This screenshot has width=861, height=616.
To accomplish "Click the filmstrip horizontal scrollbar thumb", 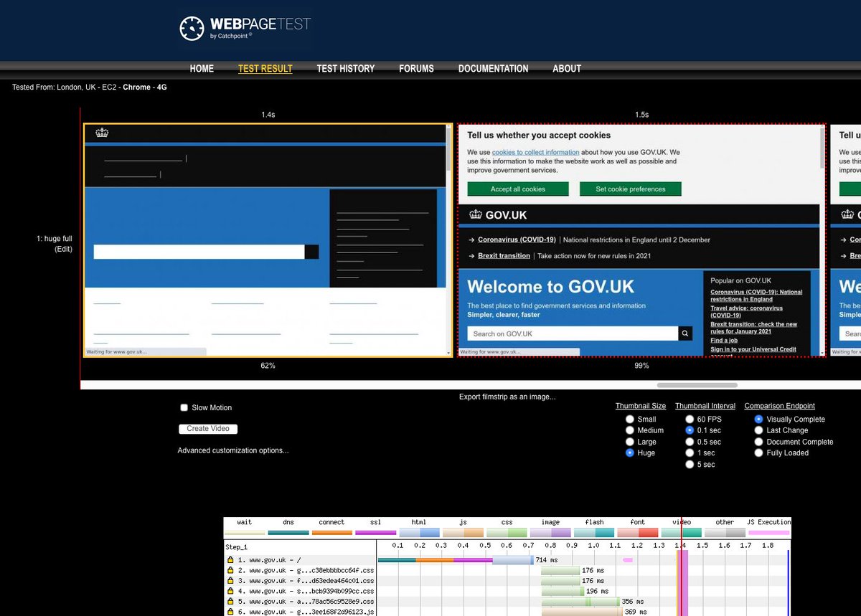I will [x=697, y=386].
